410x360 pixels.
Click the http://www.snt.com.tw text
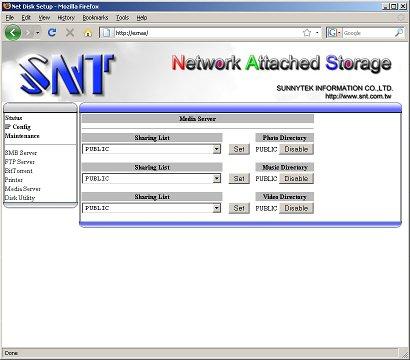[x=358, y=96]
